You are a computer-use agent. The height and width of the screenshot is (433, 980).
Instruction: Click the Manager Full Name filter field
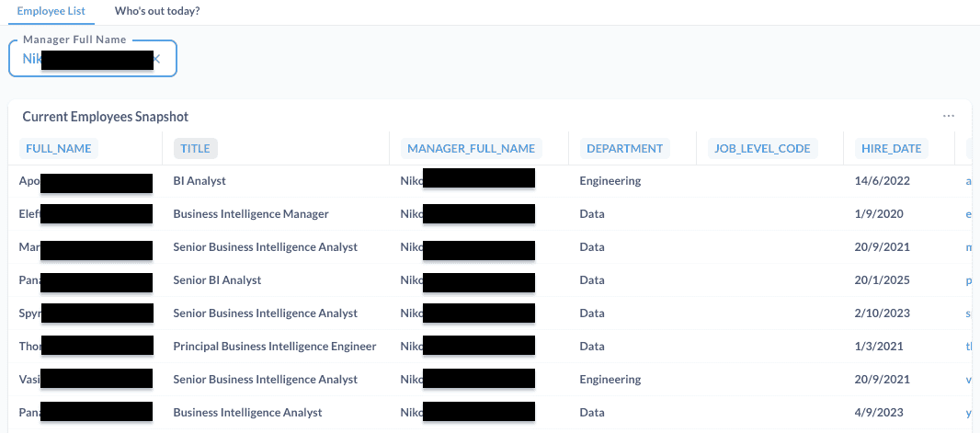tap(92, 59)
